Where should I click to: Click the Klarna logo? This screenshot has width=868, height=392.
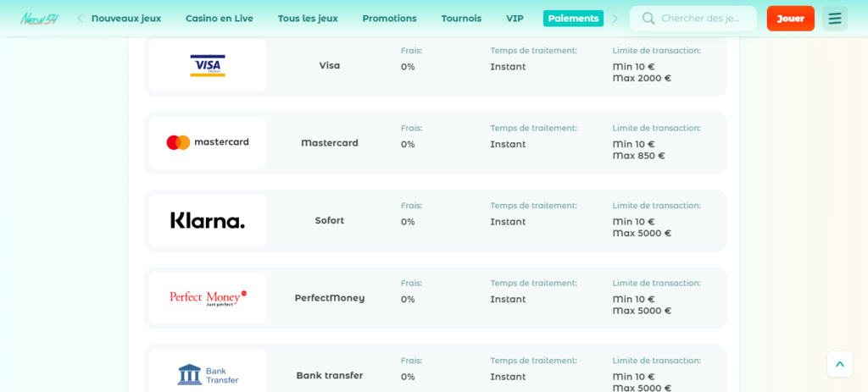coord(208,220)
